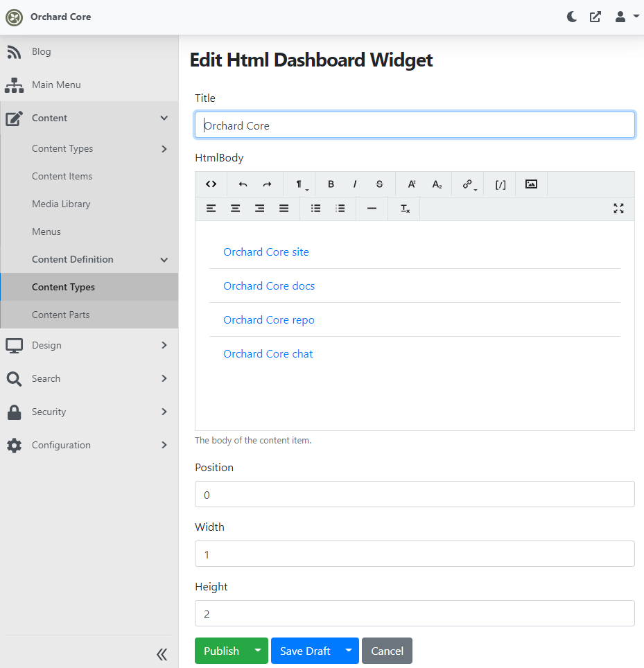Expand the Content Types submenu chevron
This screenshot has width=644, height=668.
[x=164, y=149]
